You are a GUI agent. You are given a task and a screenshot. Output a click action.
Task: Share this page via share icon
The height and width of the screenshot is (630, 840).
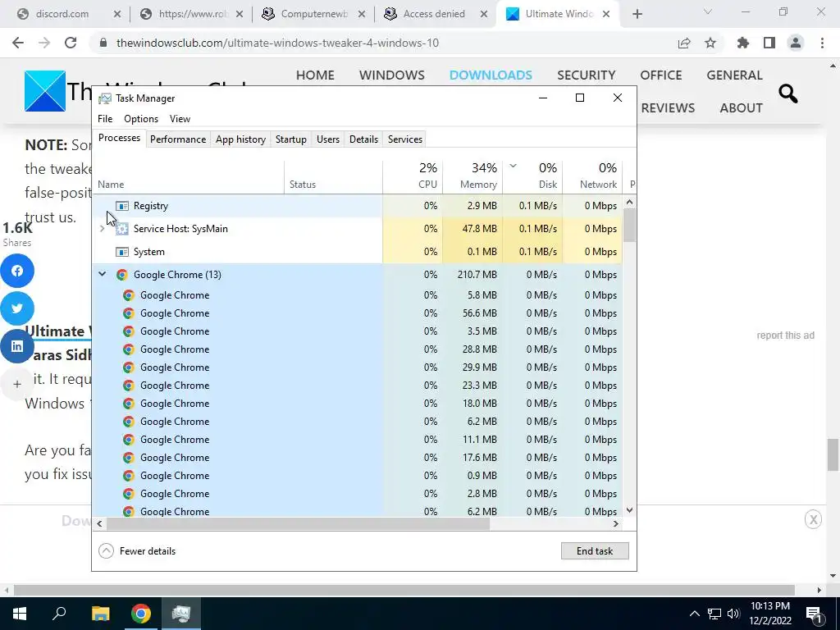pyautogui.click(x=684, y=43)
